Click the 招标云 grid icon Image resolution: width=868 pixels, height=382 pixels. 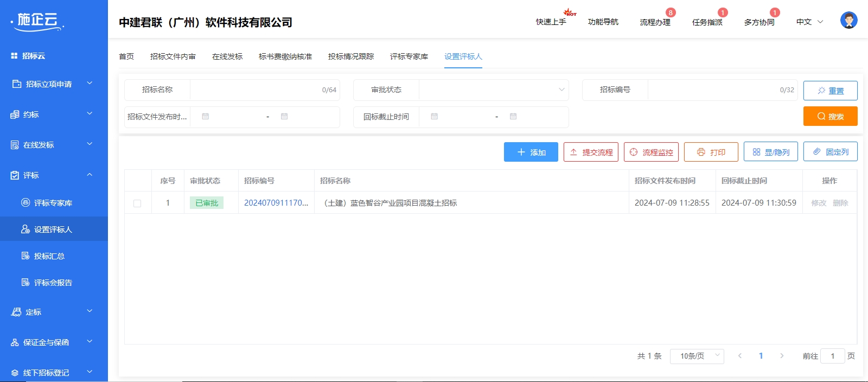(x=14, y=56)
